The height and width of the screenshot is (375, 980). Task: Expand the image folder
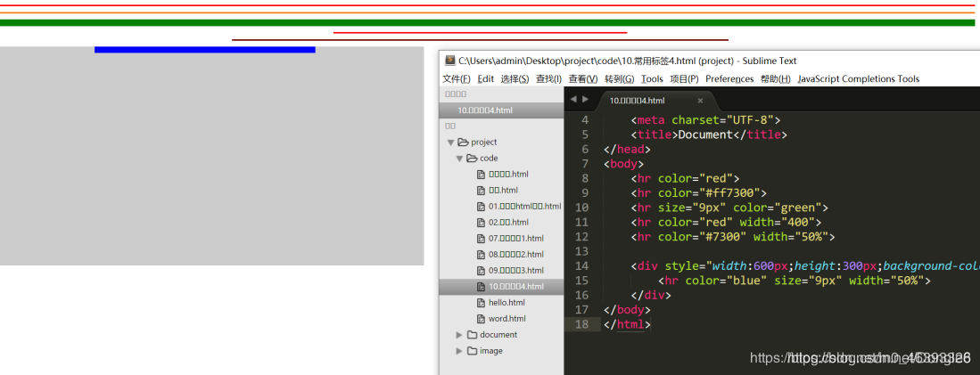tap(459, 351)
